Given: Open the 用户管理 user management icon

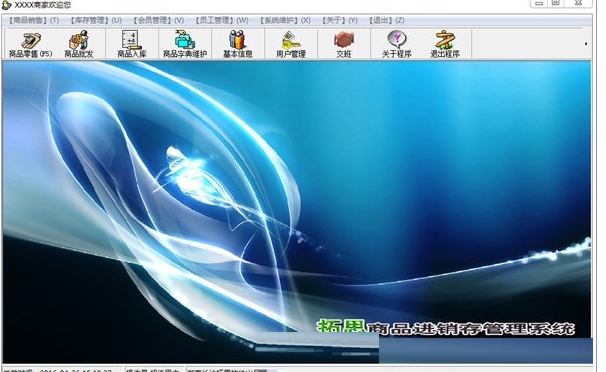Looking at the screenshot, I should tap(291, 45).
